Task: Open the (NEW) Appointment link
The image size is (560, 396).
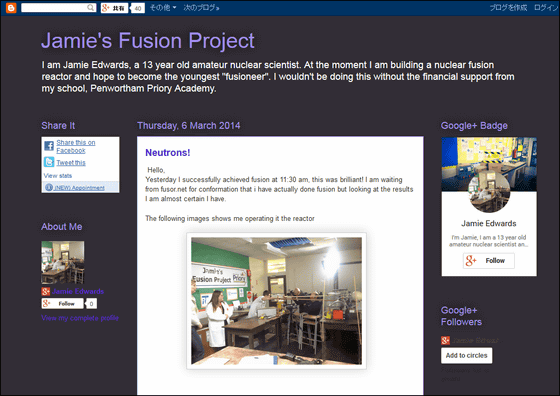Action: (79, 188)
